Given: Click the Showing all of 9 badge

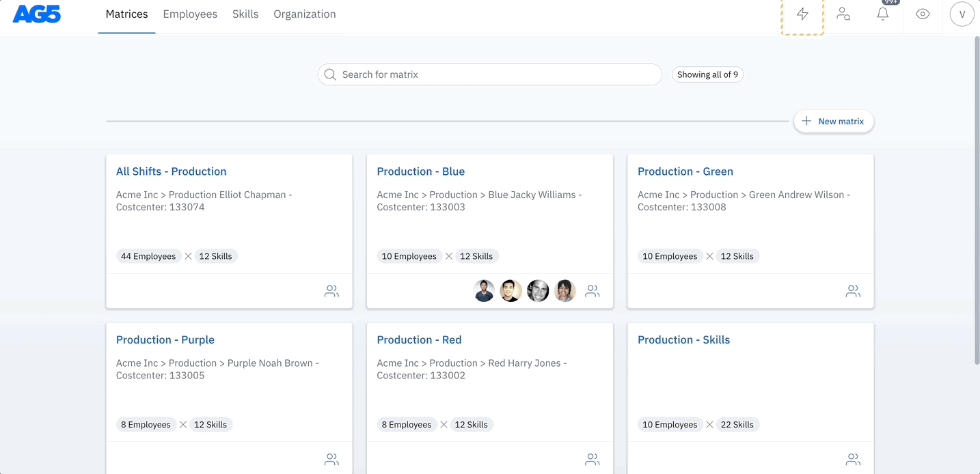Looking at the screenshot, I should (x=707, y=74).
